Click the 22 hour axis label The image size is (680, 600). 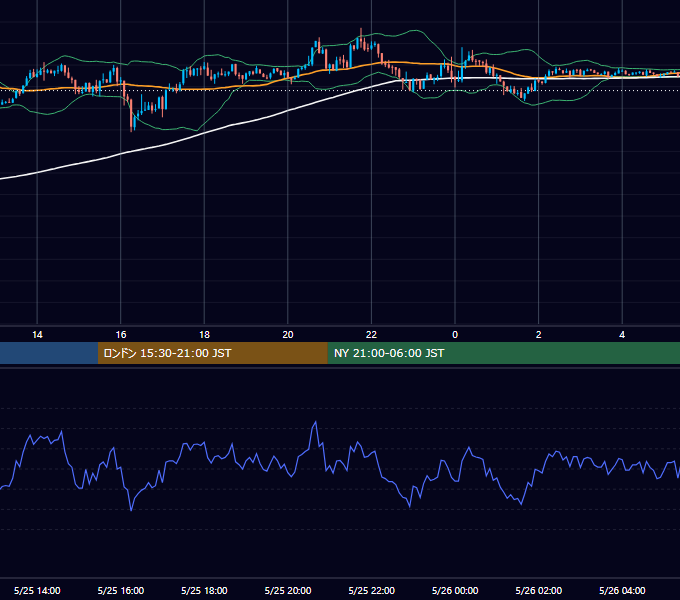[371, 335]
